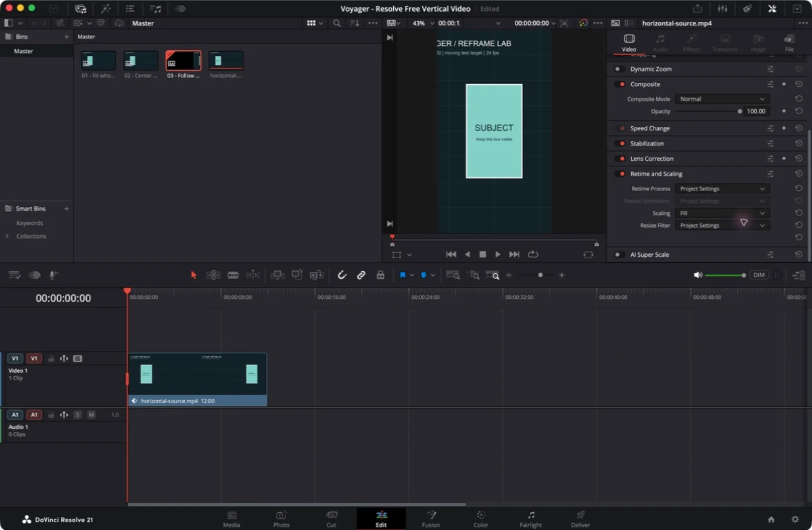Viewport: 812px width, 530px height.
Task: Open the Resize Filter dropdown
Action: pyautogui.click(x=722, y=225)
